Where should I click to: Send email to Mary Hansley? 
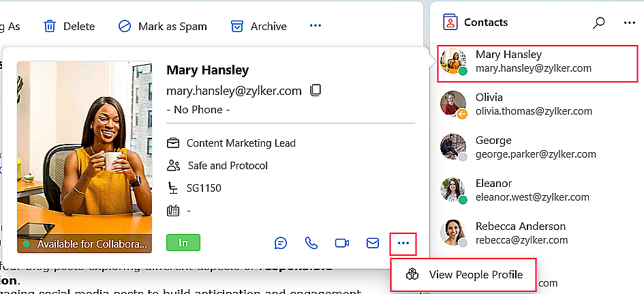(x=373, y=243)
